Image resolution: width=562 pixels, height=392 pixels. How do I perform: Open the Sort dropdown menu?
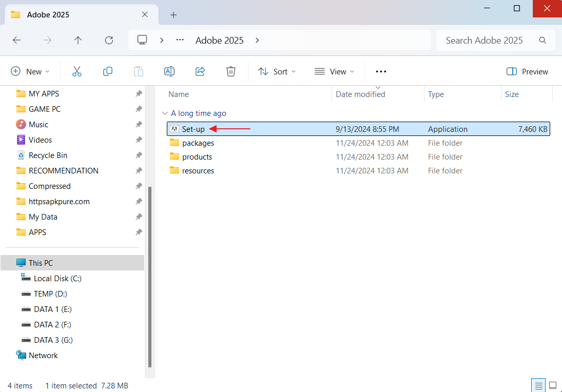(277, 71)
